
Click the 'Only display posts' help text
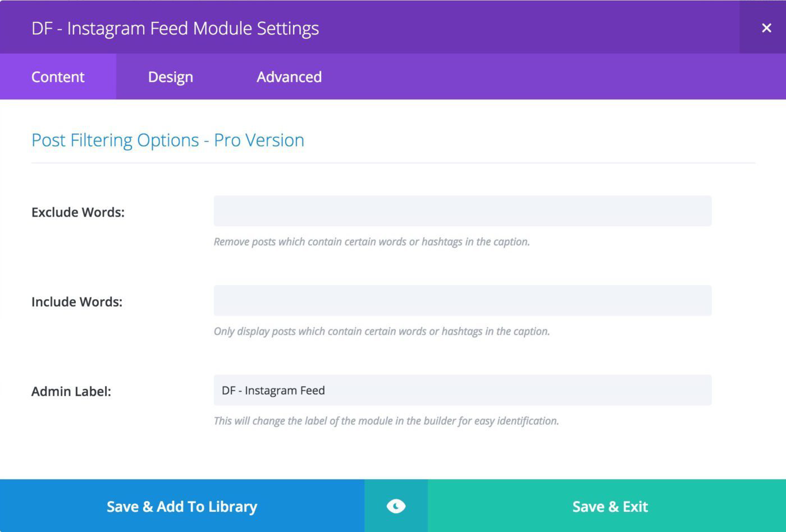382,331
